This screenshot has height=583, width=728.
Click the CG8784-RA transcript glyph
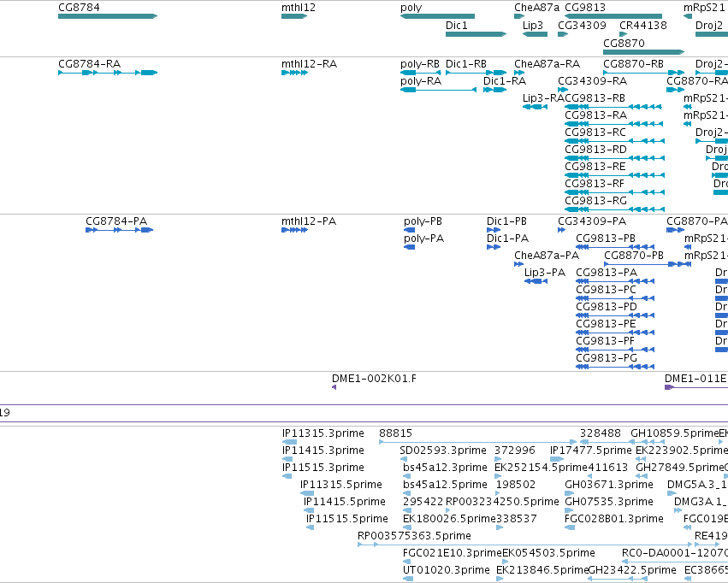(x=108, y=73)
